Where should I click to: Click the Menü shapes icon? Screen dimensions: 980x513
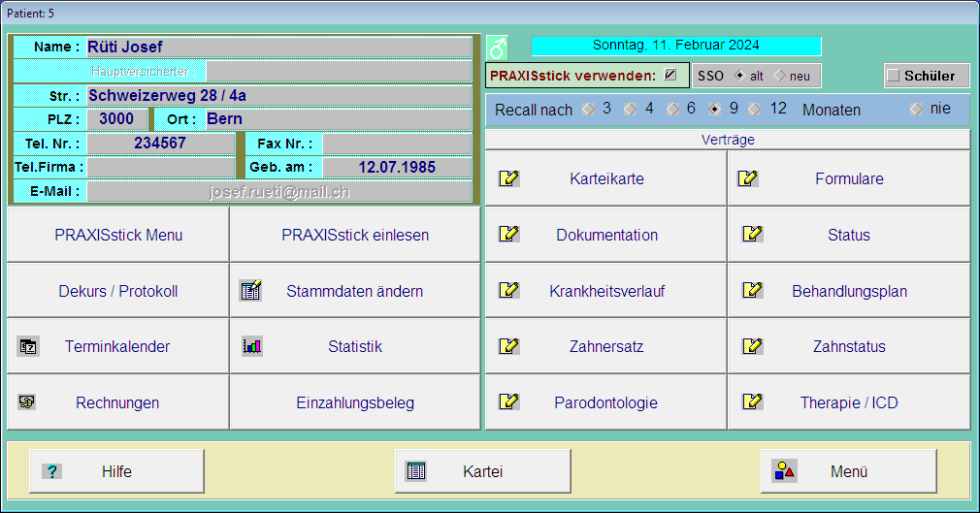point(784,471)
